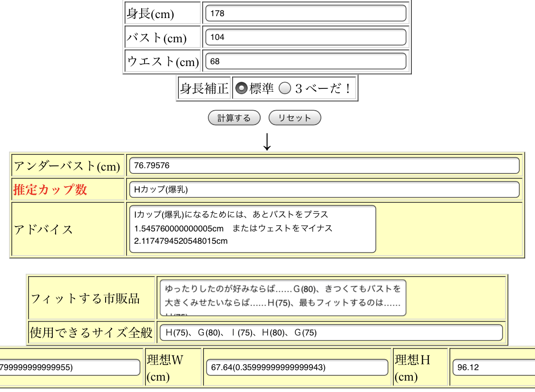Focus the 推定カップ数 result field
The width and height of the screenshot is (535, 392).
324,190
